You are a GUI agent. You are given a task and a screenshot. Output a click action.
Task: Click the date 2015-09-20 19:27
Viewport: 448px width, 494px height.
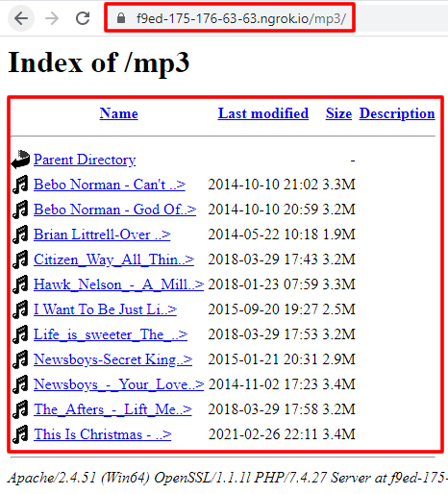263,309
